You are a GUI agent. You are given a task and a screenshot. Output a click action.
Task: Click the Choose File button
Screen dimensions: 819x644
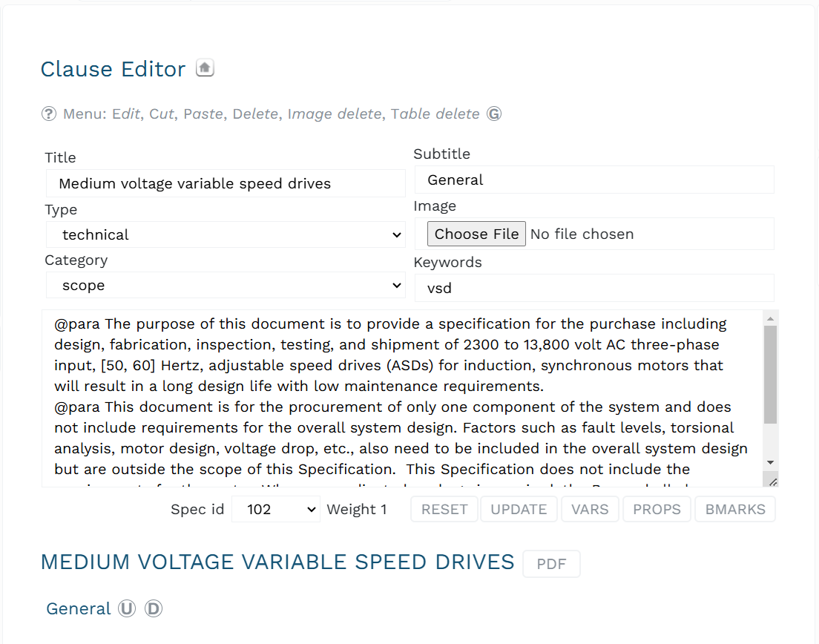pyautogui.click(x=476, y=234)
